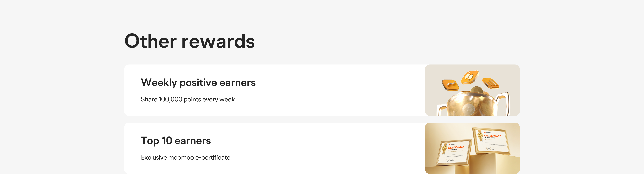Screen dimensions: 644x174
Task: Click the moomoo logo on the right certificate
Action: (487, 132)
